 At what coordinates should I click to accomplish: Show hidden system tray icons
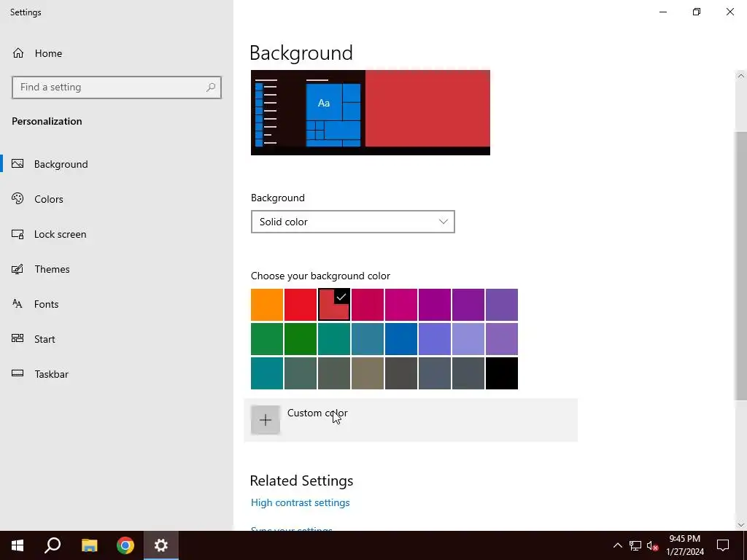pyautogui.click(x=617, y=545)
